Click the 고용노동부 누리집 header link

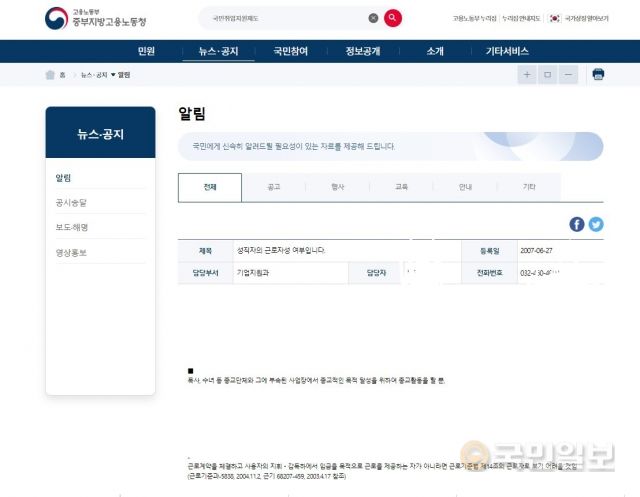point(474,18)
